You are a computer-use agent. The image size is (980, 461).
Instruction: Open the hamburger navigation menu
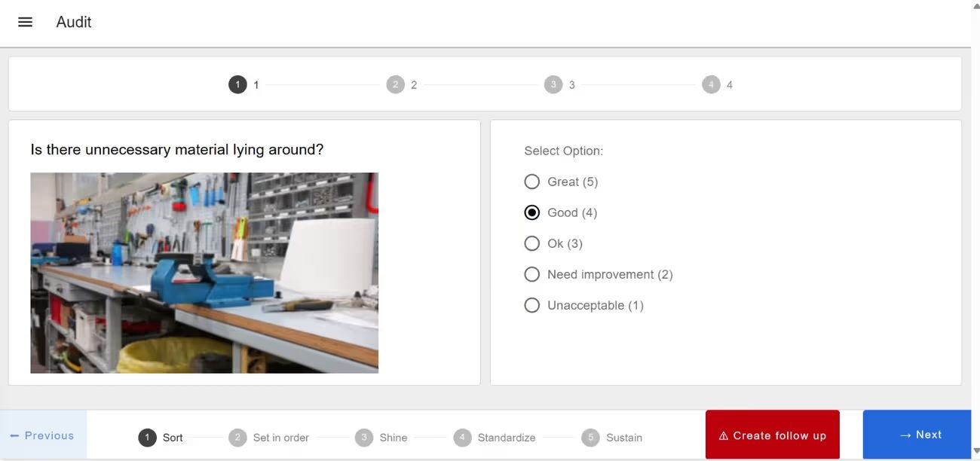(25, 21)
